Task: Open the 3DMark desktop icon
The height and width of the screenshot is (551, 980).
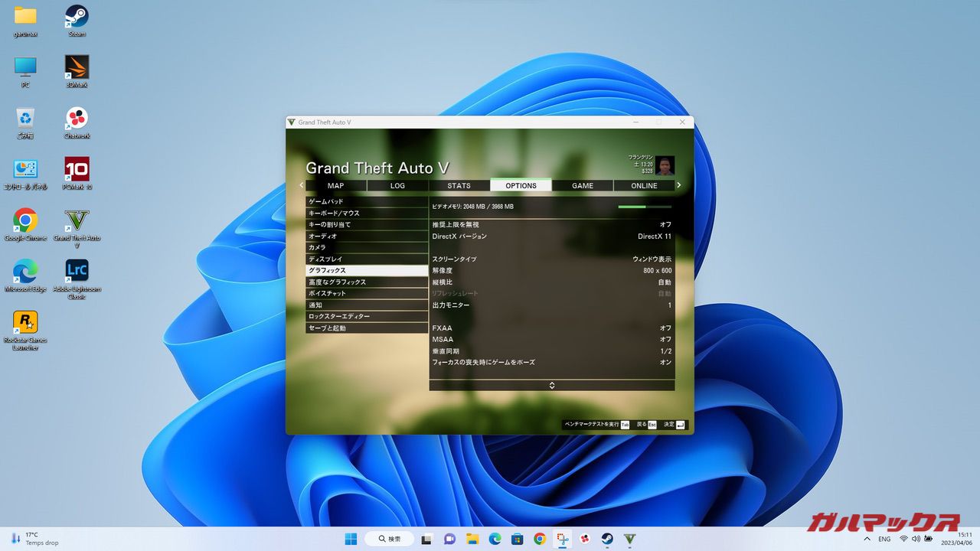Action: click(77, 68)
